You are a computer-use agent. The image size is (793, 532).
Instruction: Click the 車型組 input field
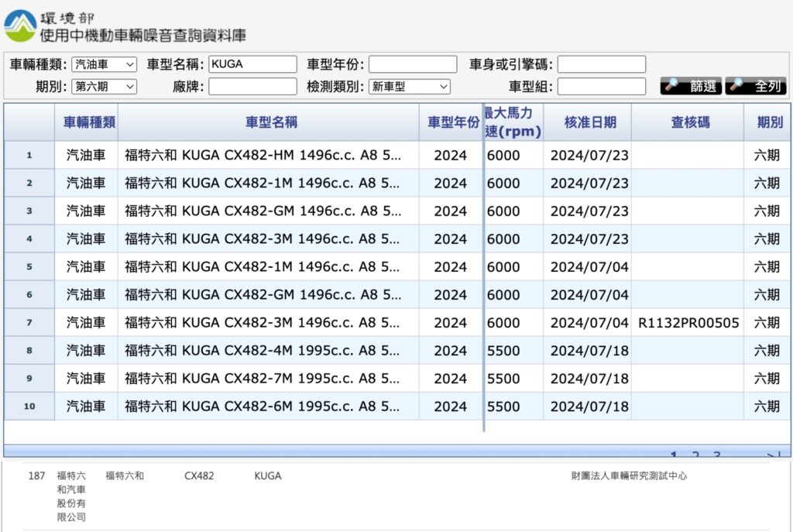(x=601, y=87)
